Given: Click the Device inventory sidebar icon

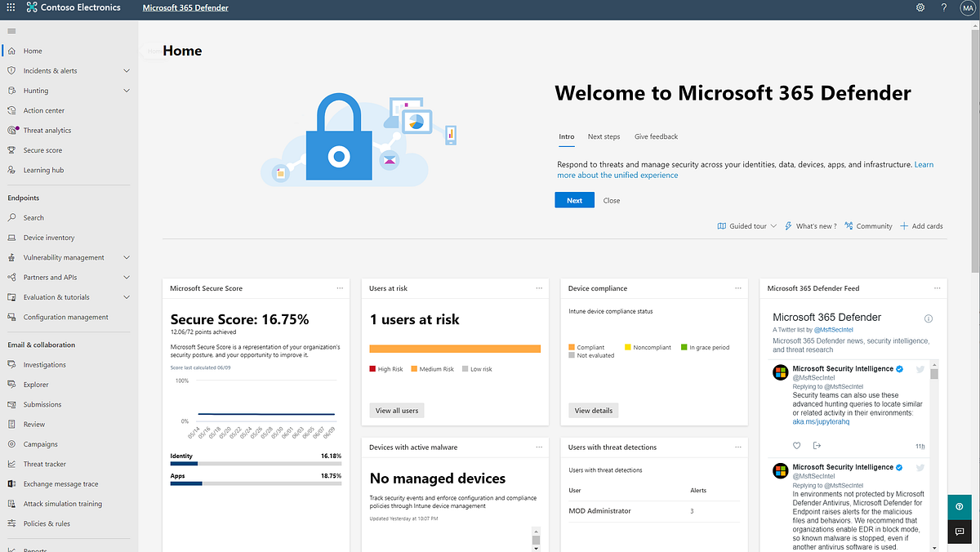Looking at the screenshot, I should tap(12, 238).
